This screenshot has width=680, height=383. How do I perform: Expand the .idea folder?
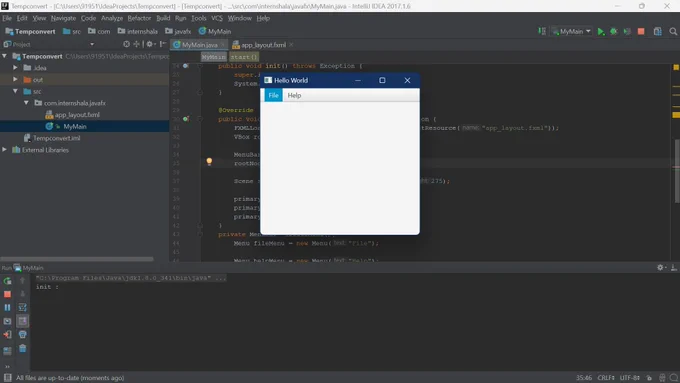[15, 68]
